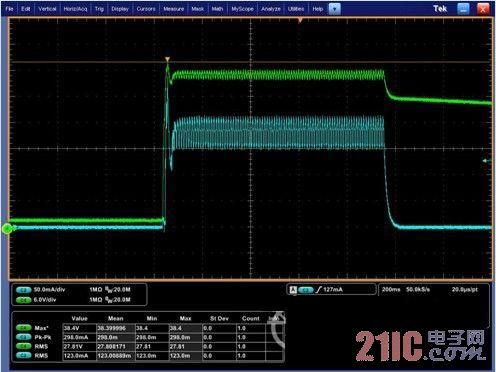The width and height of the screenshot is (496, 372).
Task: Click the C4 channel badge showing 6.0V/div
Action: coord(23,300)
